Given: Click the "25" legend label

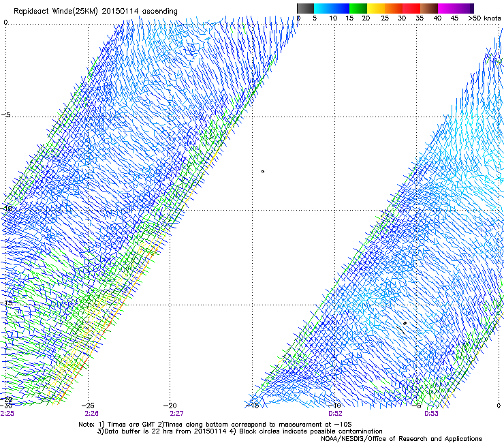Looking at the screenshot, I should [385, 18].
